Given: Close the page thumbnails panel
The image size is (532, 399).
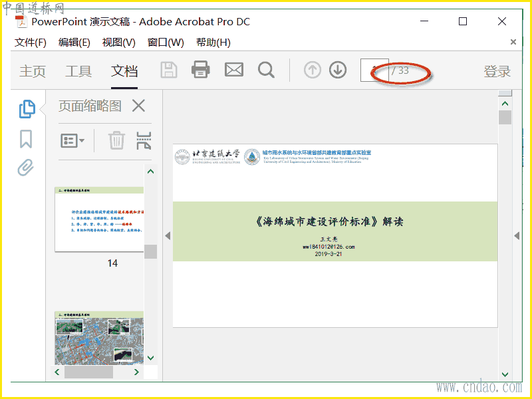Looking at the screenshot, I should tap(139, 106).
